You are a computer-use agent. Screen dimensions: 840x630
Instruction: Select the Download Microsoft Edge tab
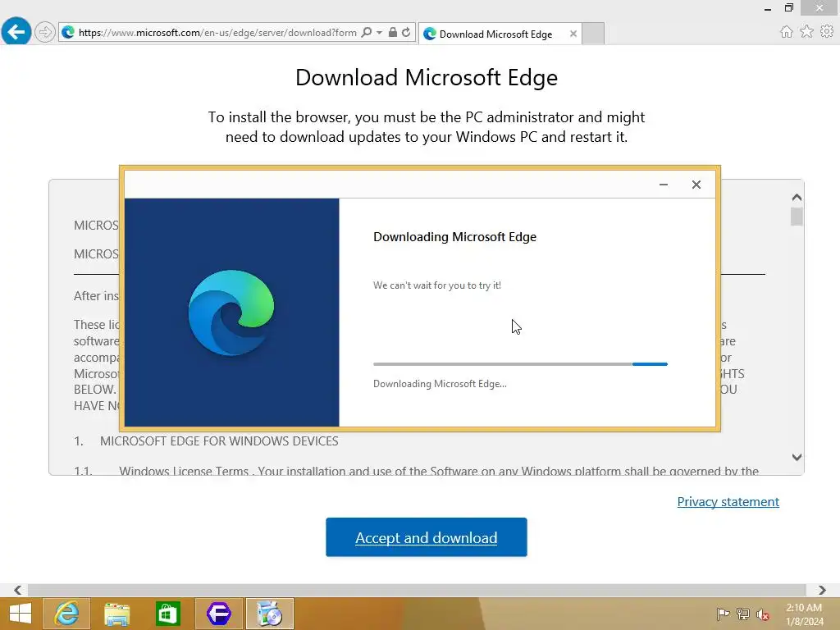495,34
